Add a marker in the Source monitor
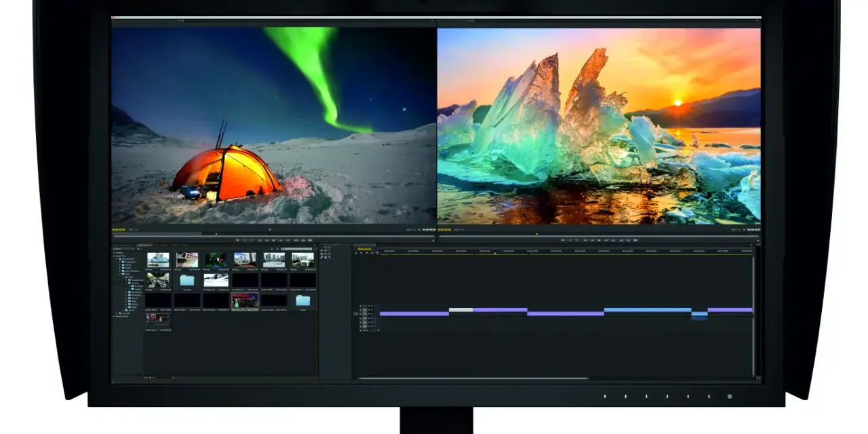This screenshot has height=434, width=868. tap(237, 240)
